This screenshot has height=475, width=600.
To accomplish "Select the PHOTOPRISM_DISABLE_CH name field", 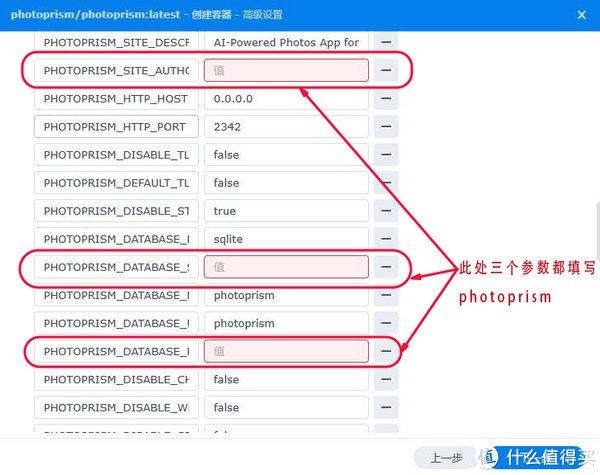I will point(116,379).
